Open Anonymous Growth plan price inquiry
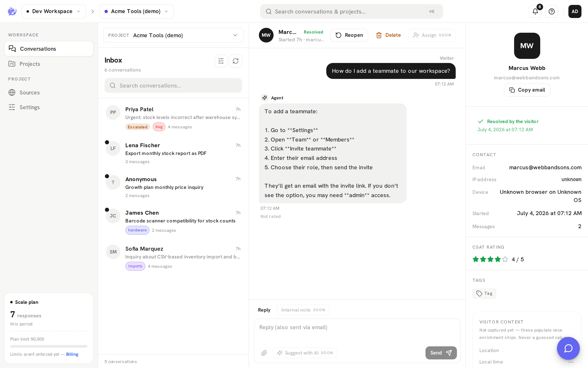588x368 pixels. pyautogui.click(x=173, y=187)
